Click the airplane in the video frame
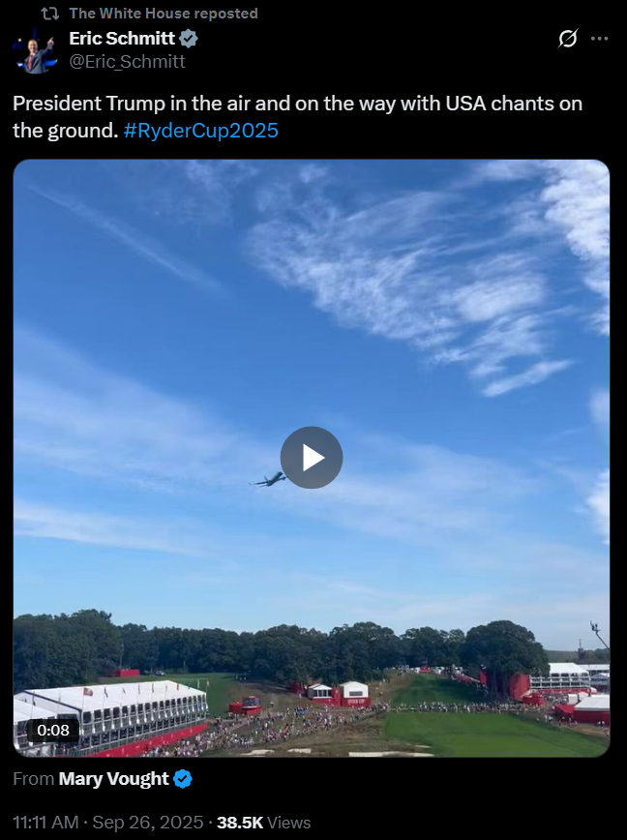This screenshot has width=627, height=840. tap(268, 479)
